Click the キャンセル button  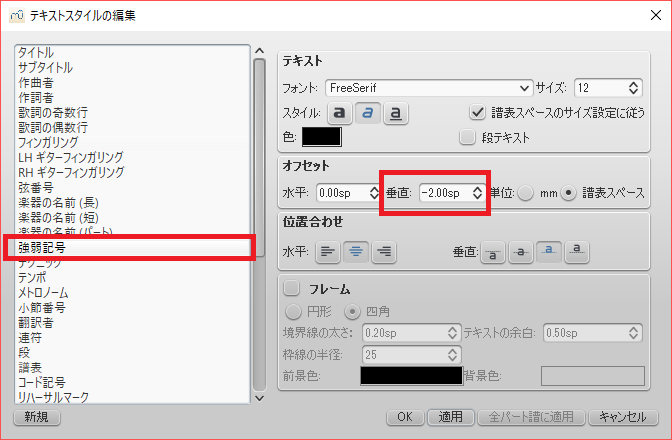[x=623, y=417]
